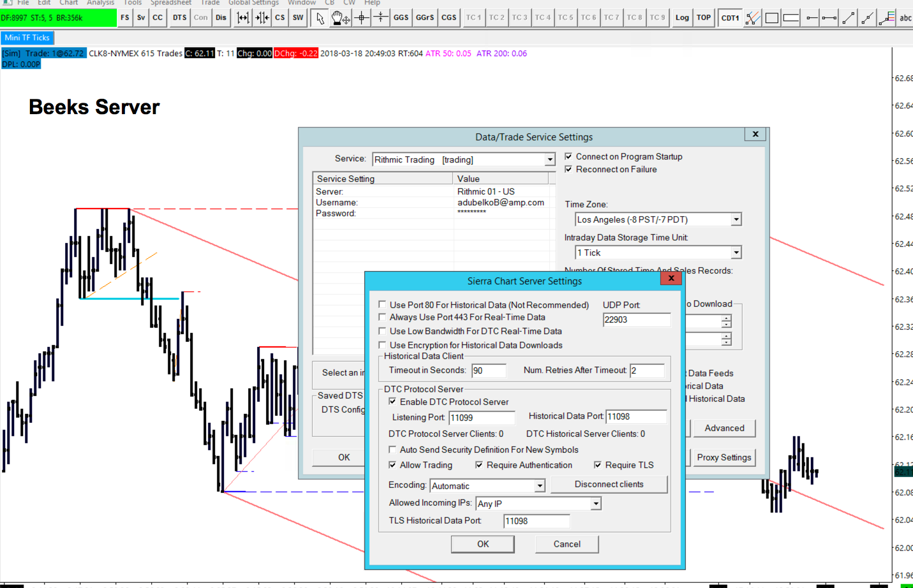
Task: Toggle the Require Authentication checkbox
Action: tap(479, 465)
